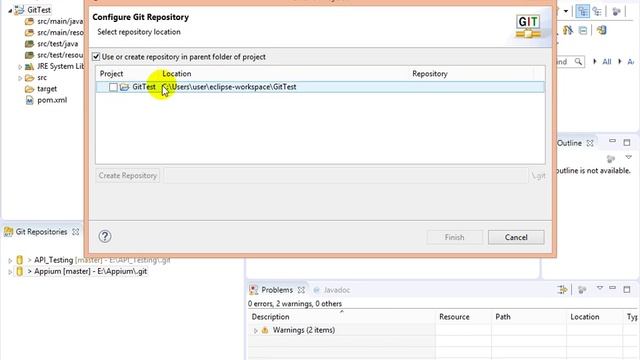The image size is (640, 360).
Task: Open the top toolbar dropdown arrow
Action: click(x=566, y=11)
